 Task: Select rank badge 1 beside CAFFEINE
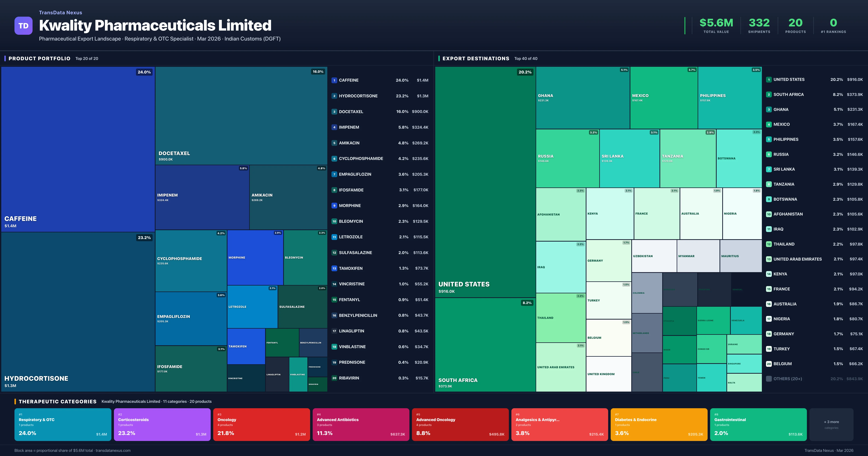pos(334,80)
